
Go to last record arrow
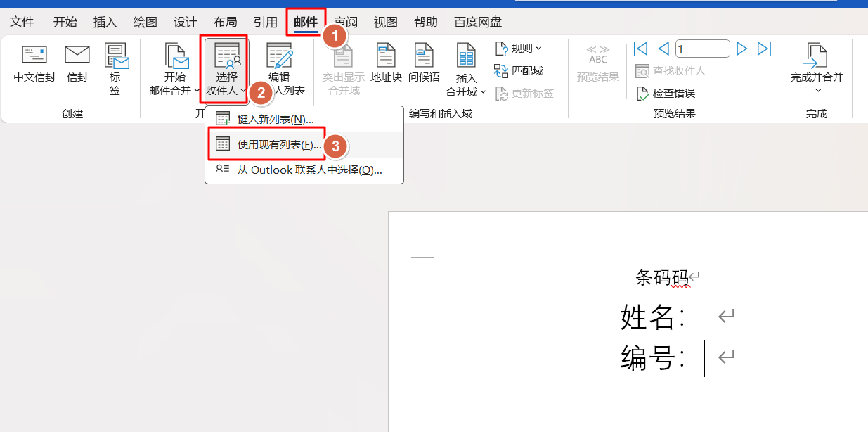(764, 49)
